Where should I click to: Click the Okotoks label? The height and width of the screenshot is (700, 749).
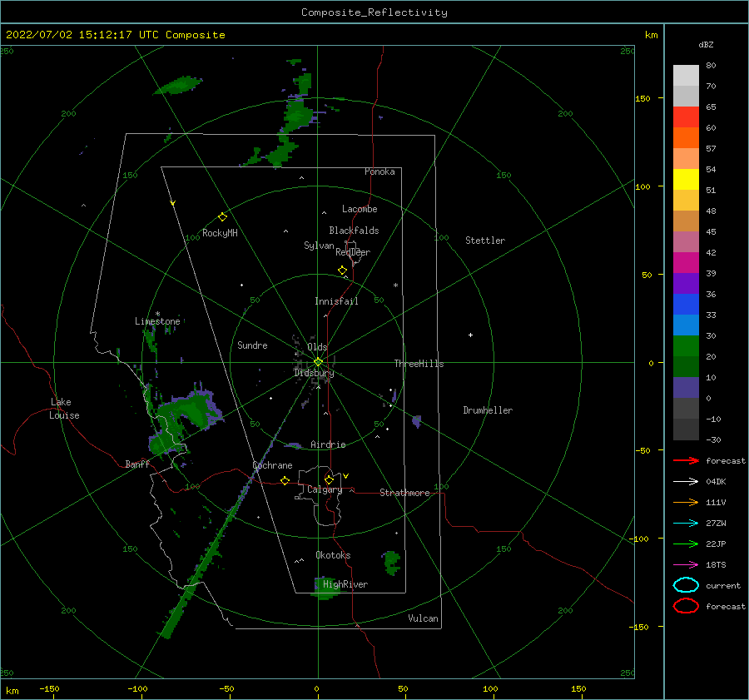click(333, 555)
